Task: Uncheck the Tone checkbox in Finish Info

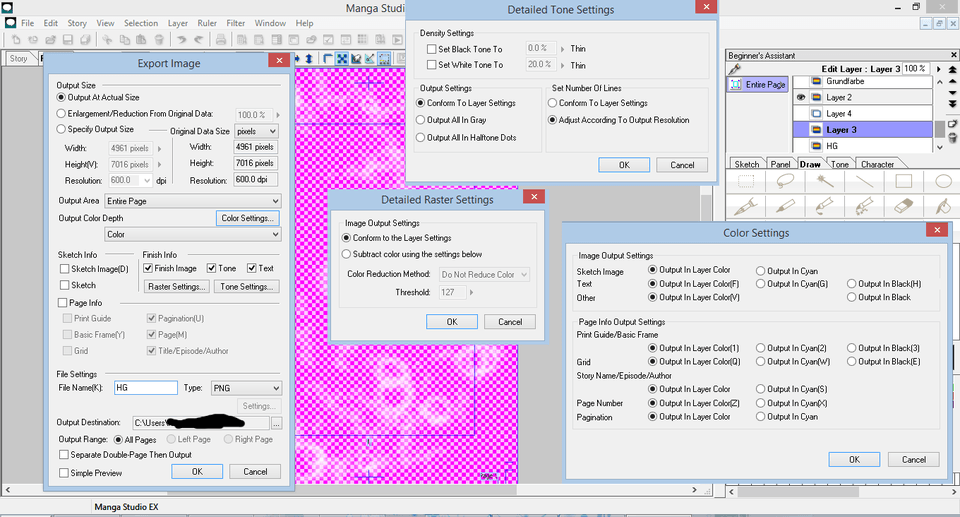Action: (211, 268)
